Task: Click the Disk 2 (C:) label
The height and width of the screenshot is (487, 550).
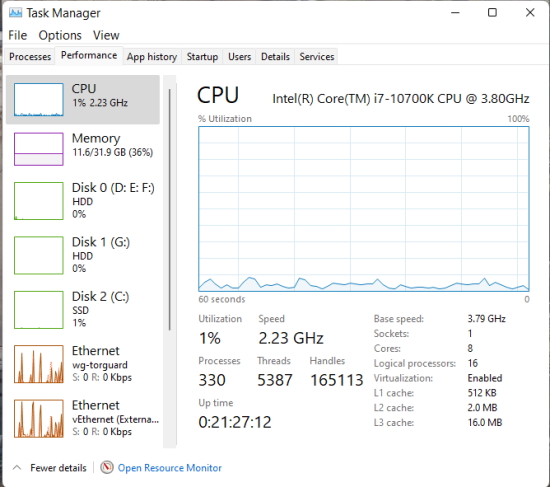Action: [100, 297]
